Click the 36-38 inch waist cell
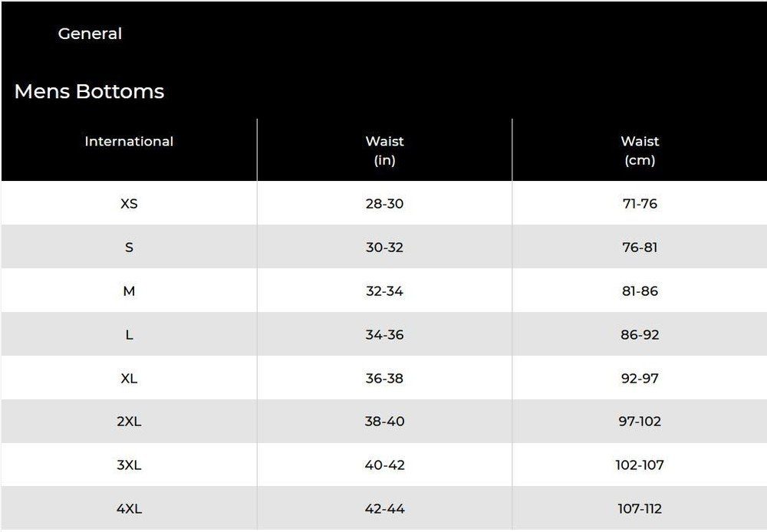 [x=384, y=379]
